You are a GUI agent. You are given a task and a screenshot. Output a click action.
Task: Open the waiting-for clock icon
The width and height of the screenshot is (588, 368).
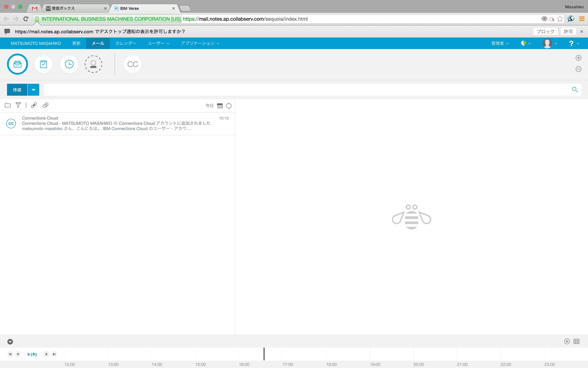[x=69, y=64]
